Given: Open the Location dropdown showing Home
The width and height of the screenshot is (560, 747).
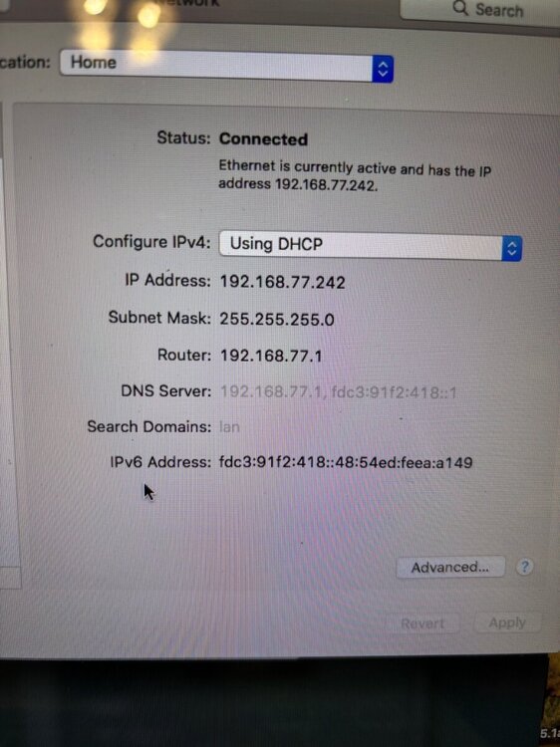Looking at the screenshot, I should click(x=226, y=66).
